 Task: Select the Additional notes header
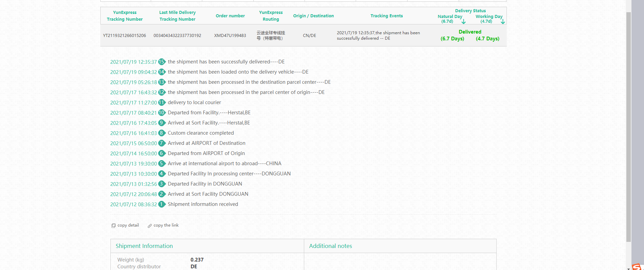pyautogui.click(x=330, y=246)
